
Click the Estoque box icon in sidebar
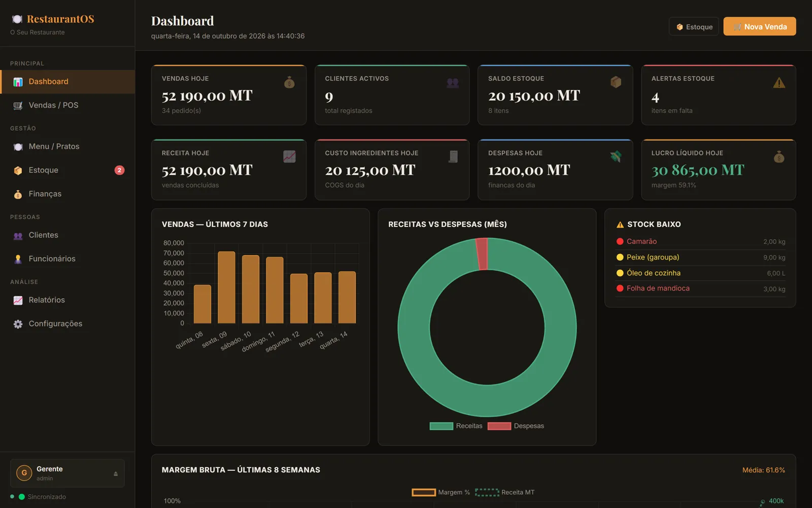tap(18, 171)
